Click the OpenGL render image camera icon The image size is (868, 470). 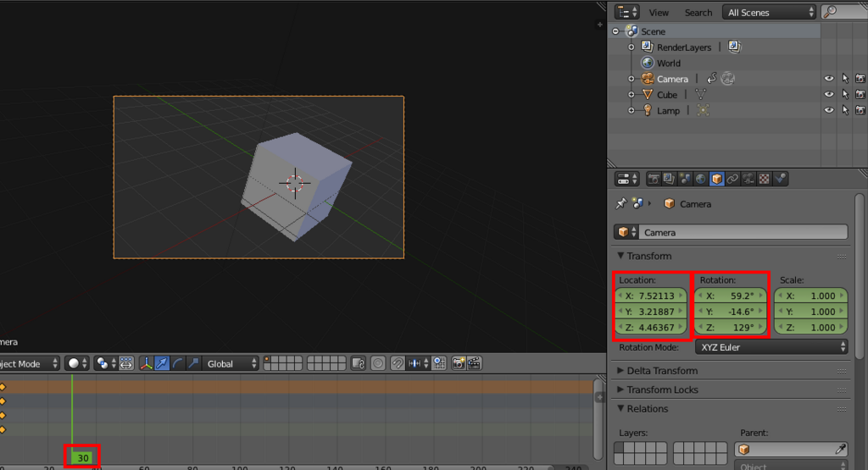click(459, 363)
